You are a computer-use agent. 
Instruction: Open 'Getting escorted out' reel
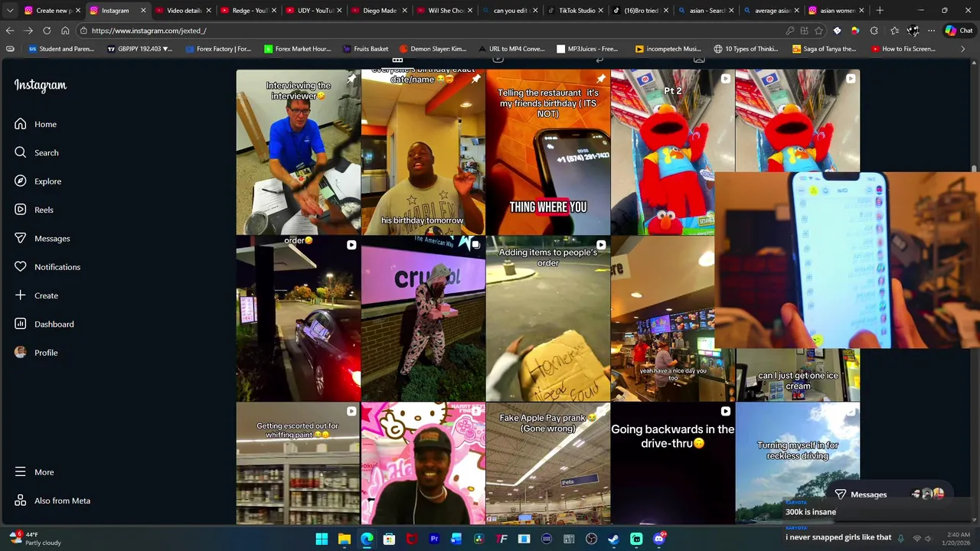298,464
